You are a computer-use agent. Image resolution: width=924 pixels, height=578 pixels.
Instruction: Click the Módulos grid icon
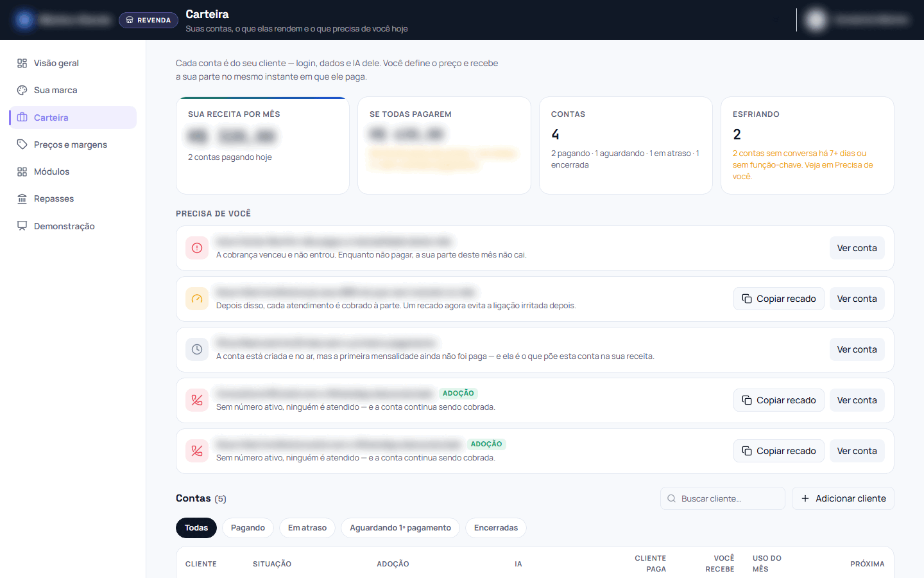22,171
